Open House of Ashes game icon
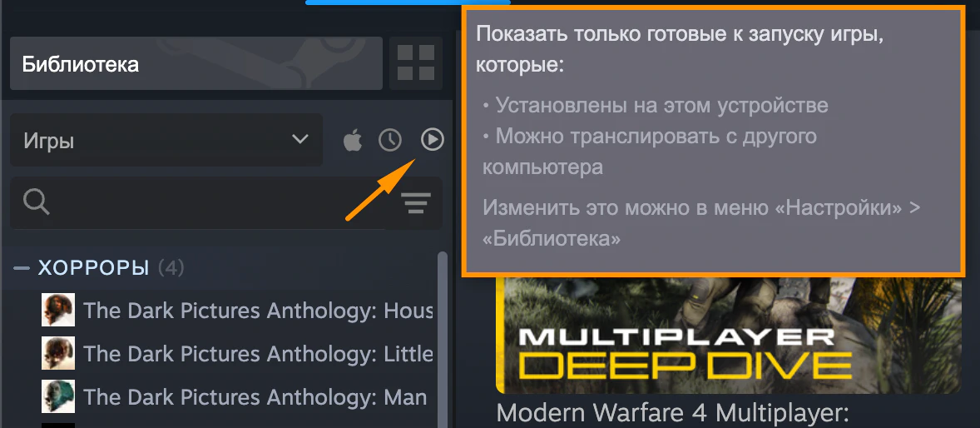980x428 pixels. point(58,310)
